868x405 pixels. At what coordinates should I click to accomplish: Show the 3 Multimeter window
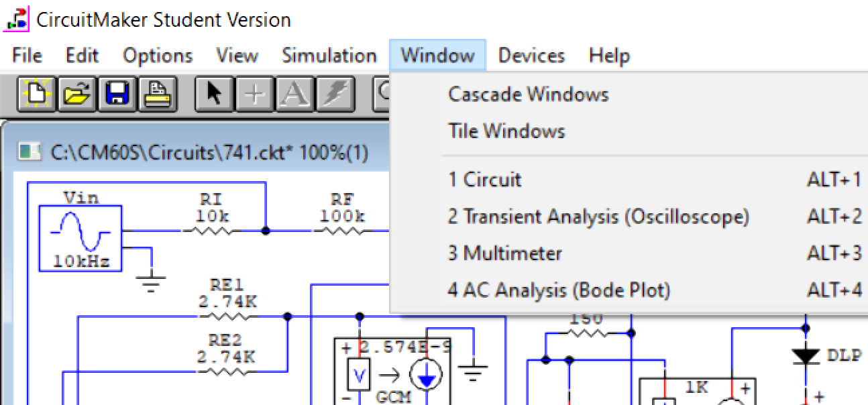coord(504,253)
